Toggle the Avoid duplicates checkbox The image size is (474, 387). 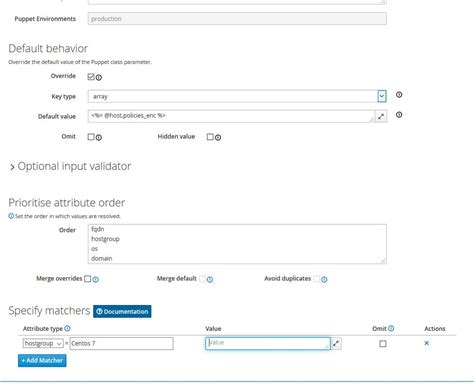317,279
